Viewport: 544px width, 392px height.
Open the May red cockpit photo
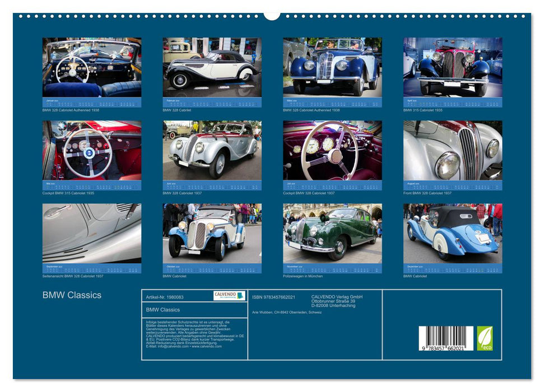(92, 150)
